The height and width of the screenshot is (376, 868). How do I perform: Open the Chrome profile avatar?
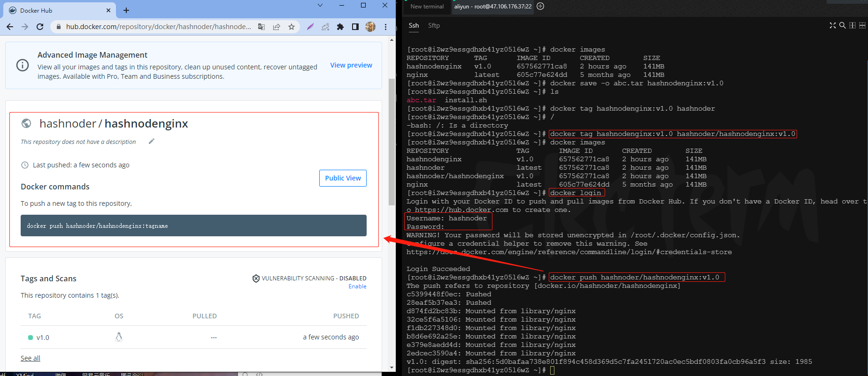click(370, 27)
